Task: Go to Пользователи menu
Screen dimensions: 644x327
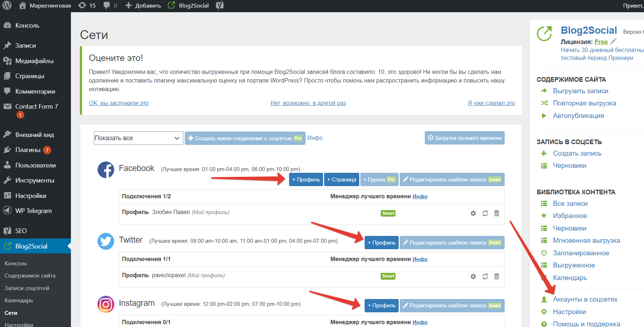Action: [x=35, y=165]
